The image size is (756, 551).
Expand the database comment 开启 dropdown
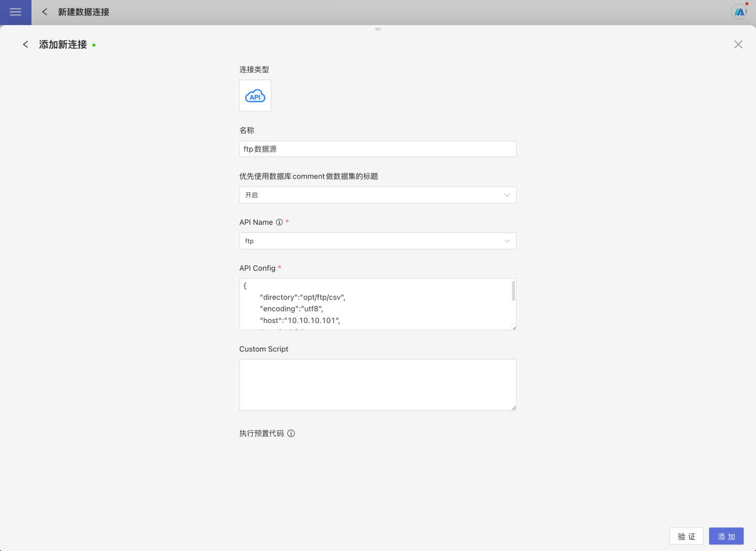click(x=377, y=195)
